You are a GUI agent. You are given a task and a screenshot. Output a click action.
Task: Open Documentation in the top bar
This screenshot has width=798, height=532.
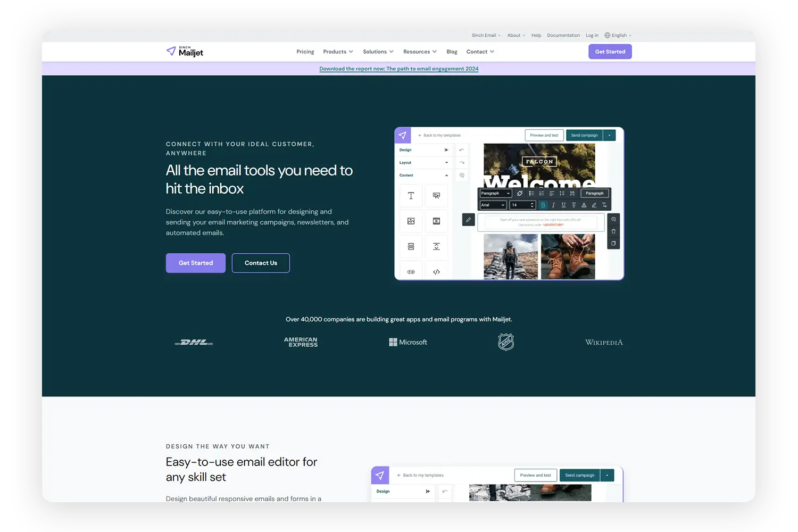tap(563, 36)
